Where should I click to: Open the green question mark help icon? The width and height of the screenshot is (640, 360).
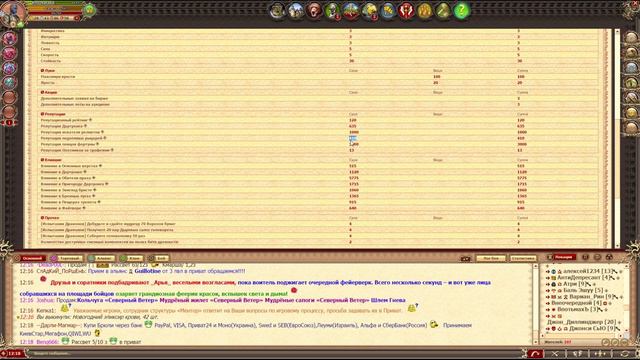click(462, 11)
